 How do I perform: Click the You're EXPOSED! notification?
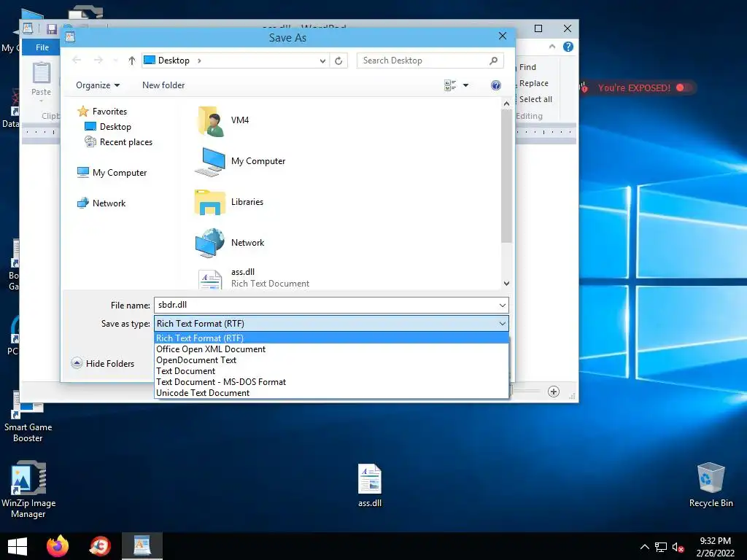pos(638,88)
